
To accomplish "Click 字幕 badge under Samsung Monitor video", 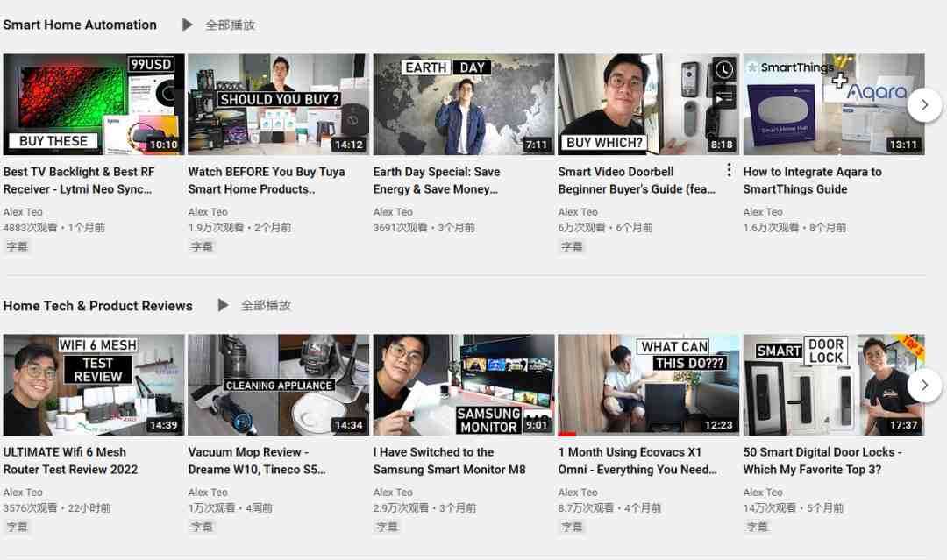I will point(388,527).
